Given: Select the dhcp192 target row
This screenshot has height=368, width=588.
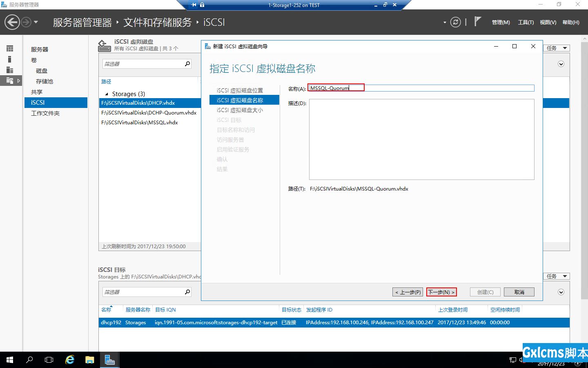Looking at the screenshot, I should [334, 323].
